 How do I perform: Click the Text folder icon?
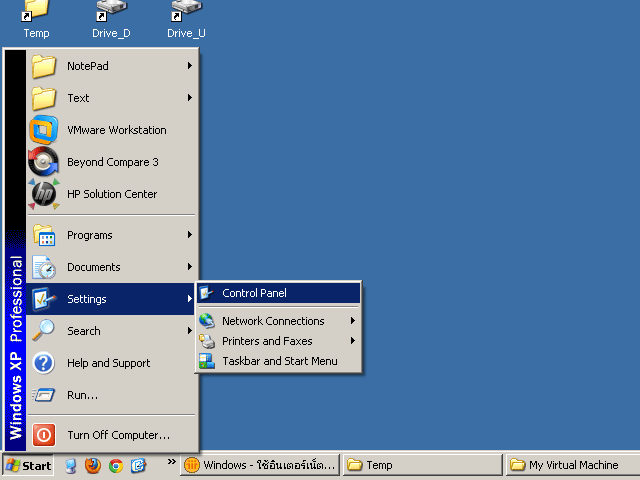(44, 98)
